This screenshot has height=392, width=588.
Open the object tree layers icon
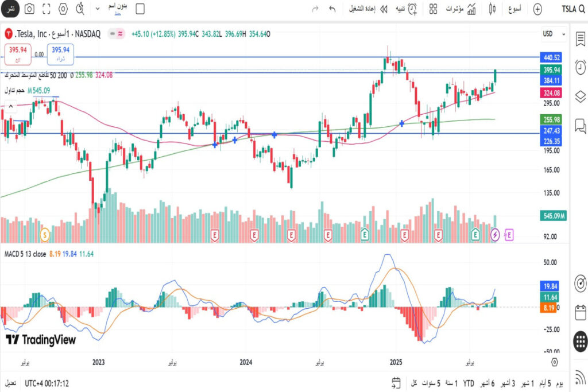click(580, 95)
